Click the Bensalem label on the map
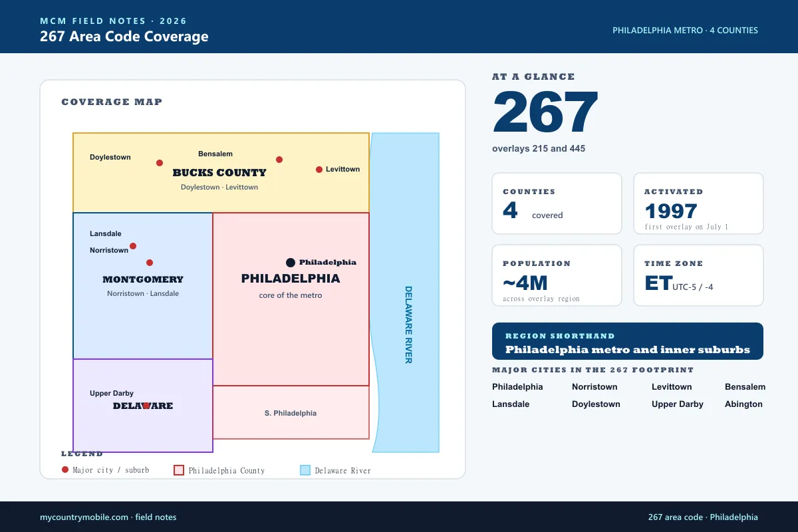This screenshot has height=532, width=798. (215, 154)
